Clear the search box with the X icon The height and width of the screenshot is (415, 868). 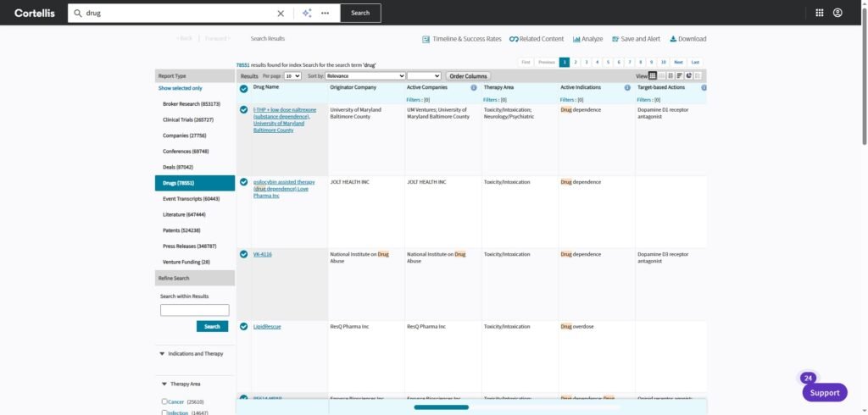(x=281, y=14)
